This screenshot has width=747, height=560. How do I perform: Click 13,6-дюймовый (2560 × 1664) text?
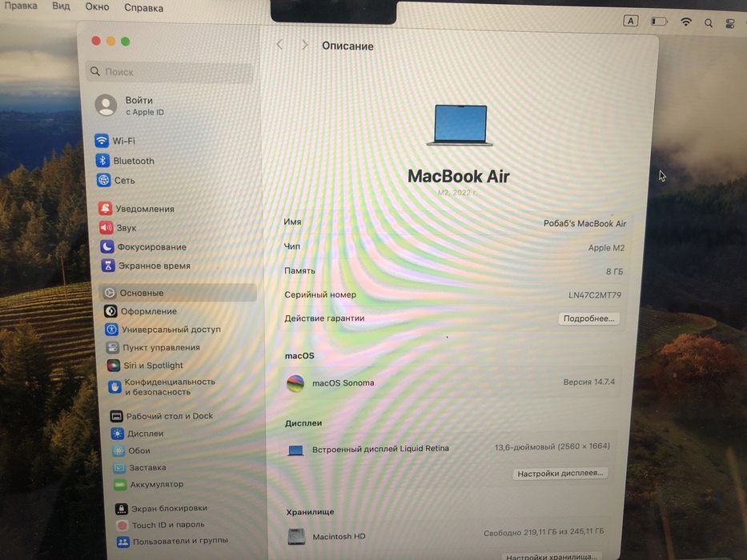pos(552,446)
